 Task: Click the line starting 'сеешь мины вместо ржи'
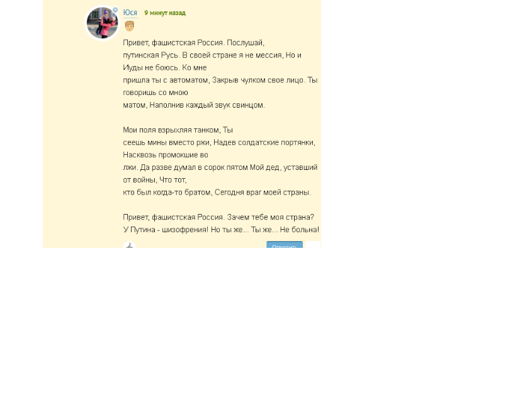[219, 142]
